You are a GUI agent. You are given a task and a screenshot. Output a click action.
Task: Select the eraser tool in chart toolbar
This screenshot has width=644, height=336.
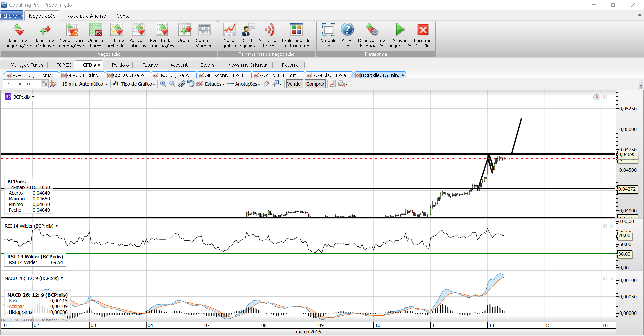[266, 84]
